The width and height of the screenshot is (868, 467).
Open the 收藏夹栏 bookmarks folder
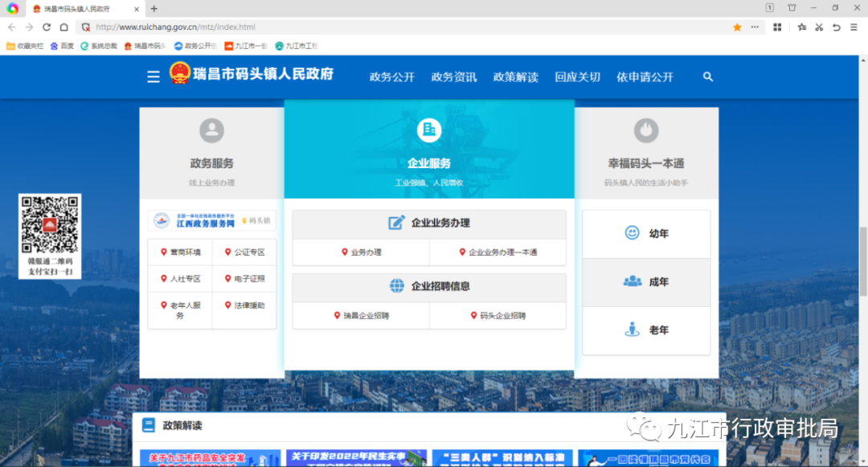point(25,46)
